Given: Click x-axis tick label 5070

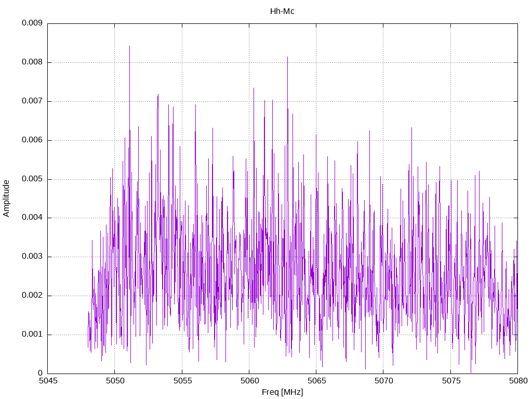Looking at the screenshot, I should [384, 381].
